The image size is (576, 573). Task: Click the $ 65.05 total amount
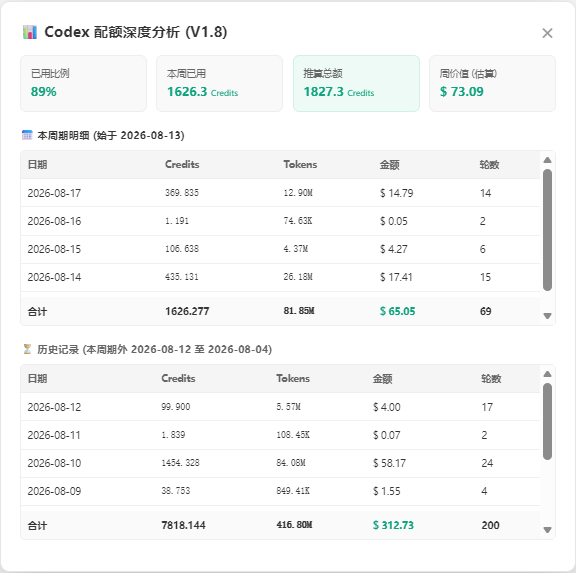click(397, 311)
